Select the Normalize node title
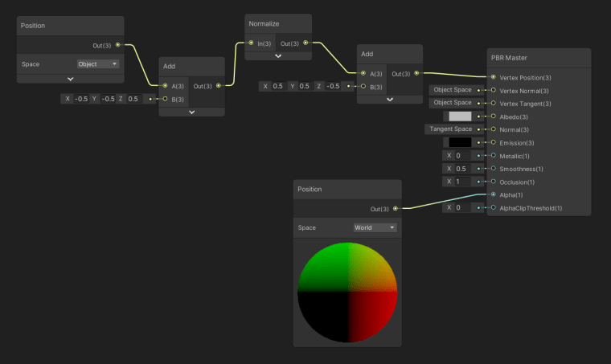This screenshot has height=364, width=611. pos(264,24)
